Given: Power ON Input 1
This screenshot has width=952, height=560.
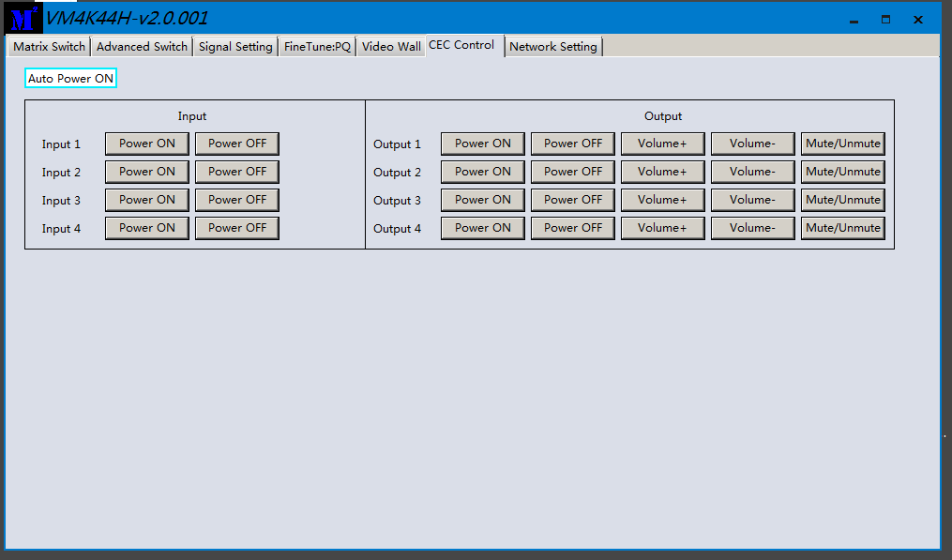Looking at the screenshot, I should tap(147, 144).
